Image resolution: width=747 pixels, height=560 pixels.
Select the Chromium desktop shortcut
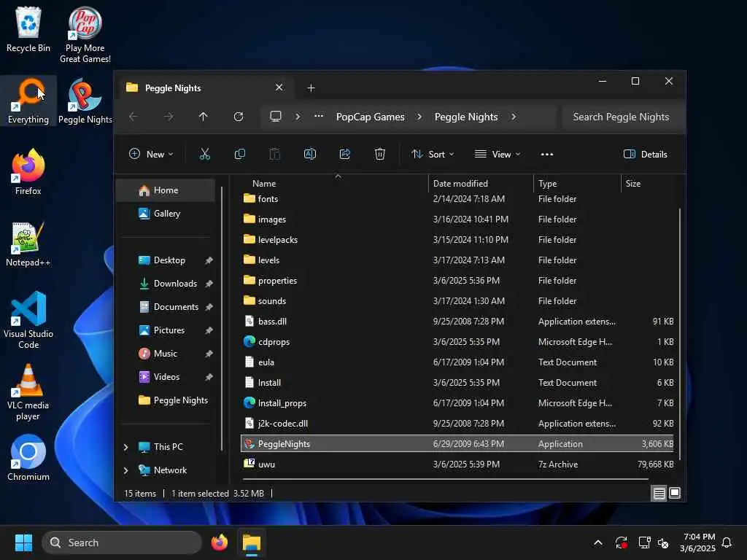pyautogui.click(x=28, y=458)
